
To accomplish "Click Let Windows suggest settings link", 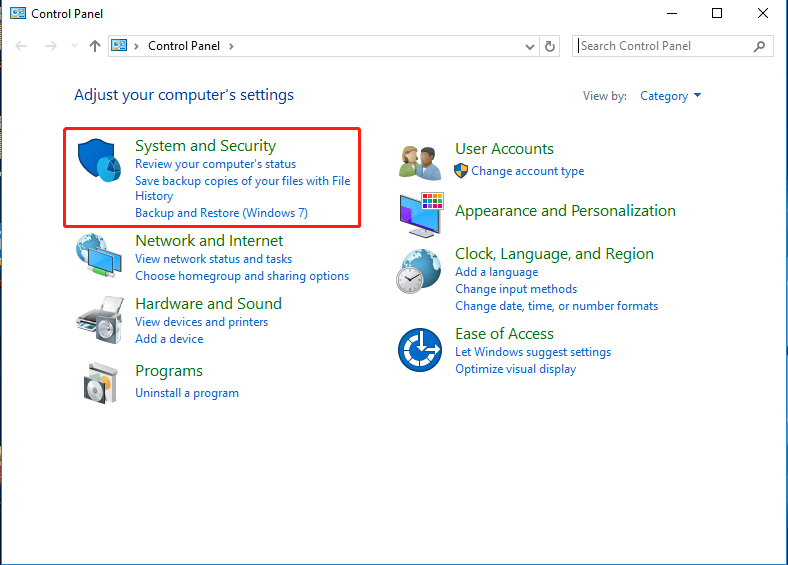I will pos(532,352).
